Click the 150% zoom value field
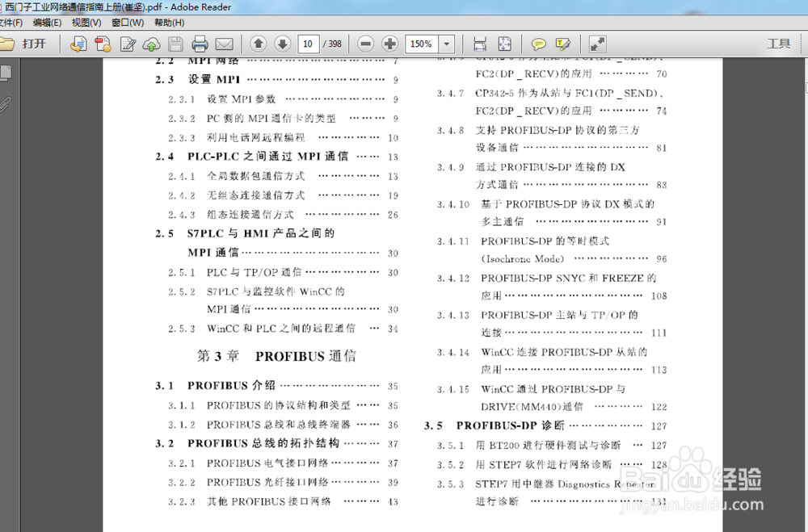Image resolution: width=808 pixels, height=532 pixels. pos(422,44)
